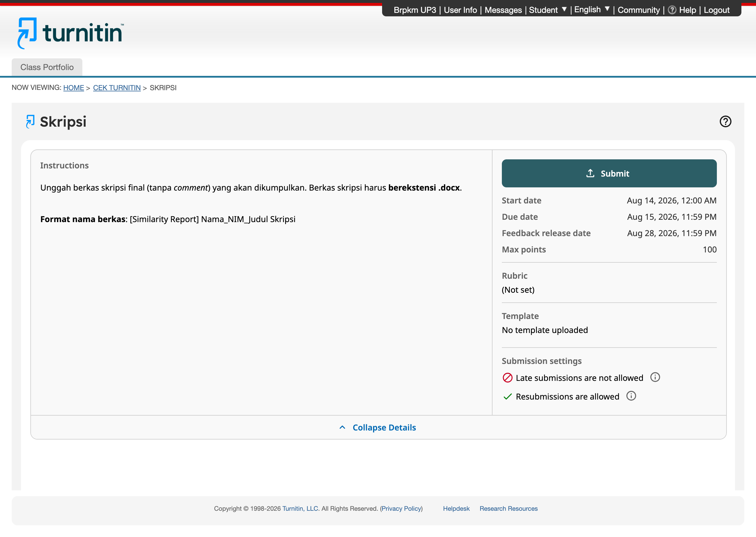Screen dimensions: 756x537
Task: Click the green resubmissions checkmark icon
Action: 507,396
